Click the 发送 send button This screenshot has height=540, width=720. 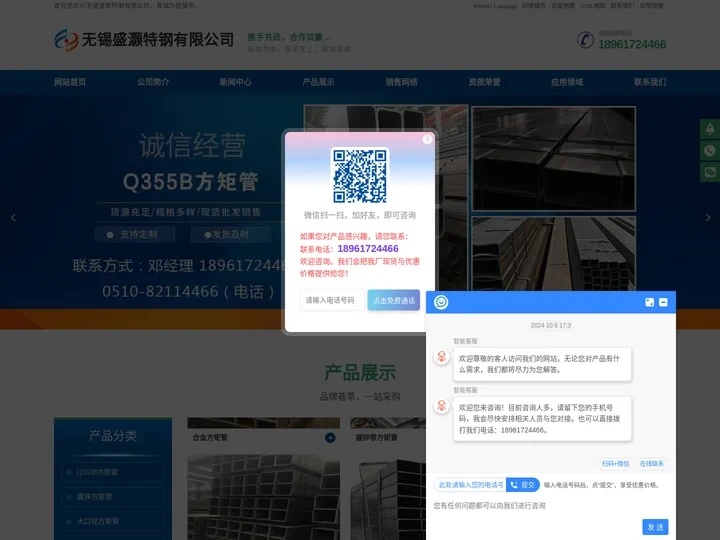(x=655, y=527)
